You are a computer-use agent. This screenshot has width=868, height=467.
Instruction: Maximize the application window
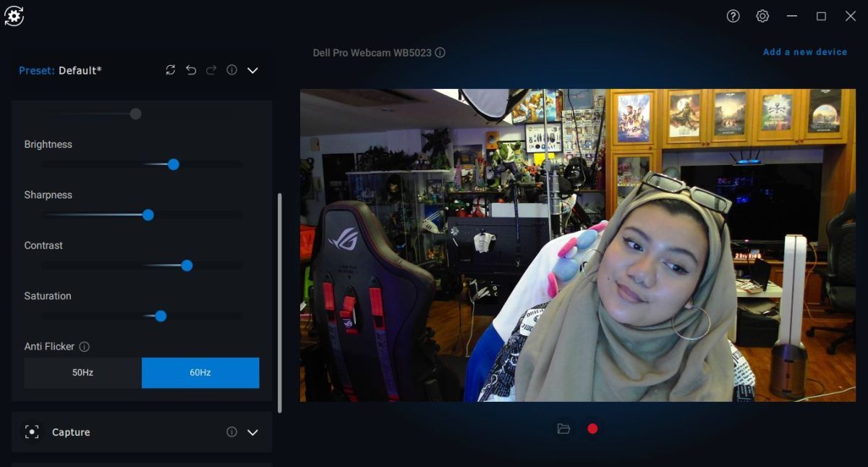[821, 16]
